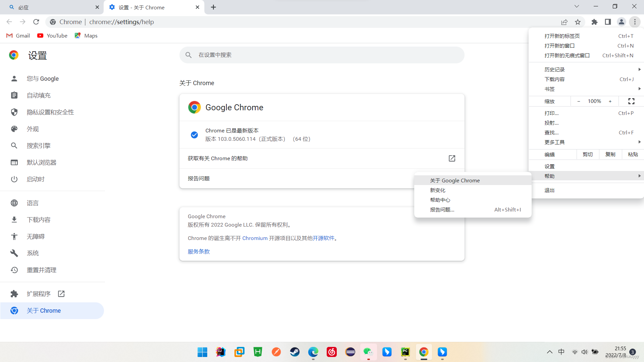The width and height of the screenshot is (644, 362).
Task: Select 关于 Chrome in the sidebar
Action: (52, 311)
